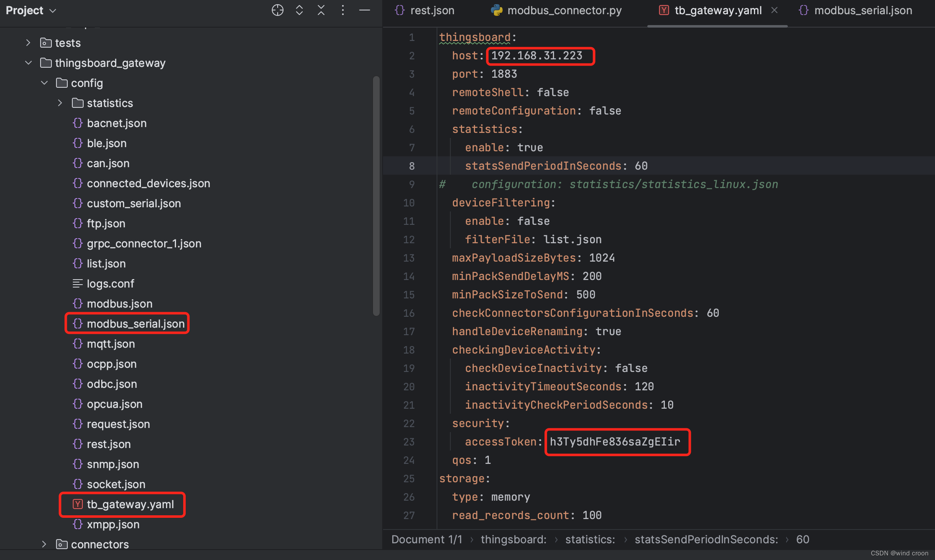935x560 pixels.
Task: Click 'statistics:' breadcrumb in status bar
Action: point(590,540)
